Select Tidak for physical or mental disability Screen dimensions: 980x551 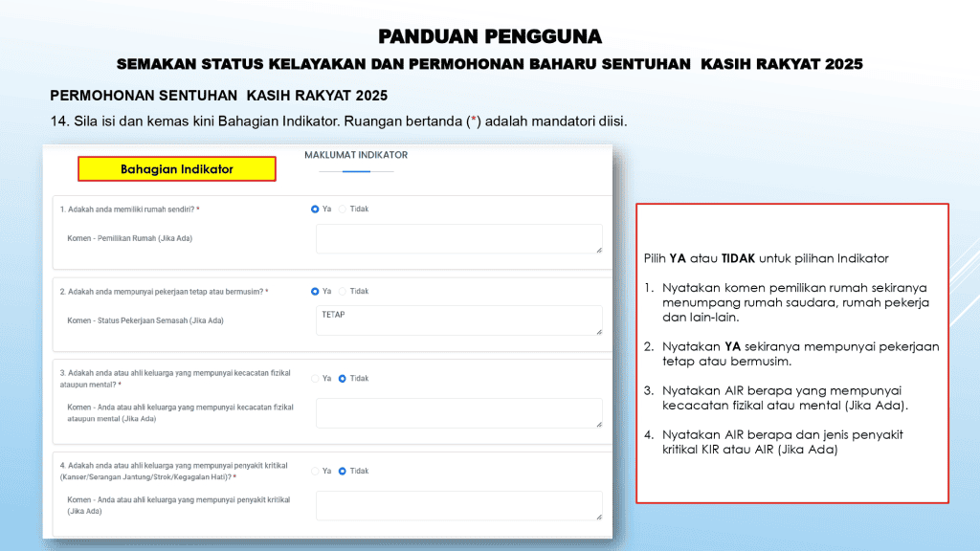(343, 379)
